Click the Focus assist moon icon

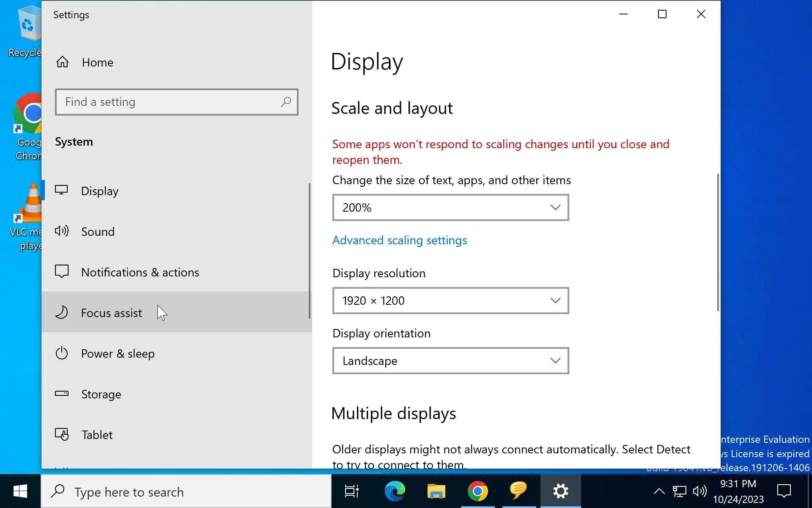click(x=62, y=312)
